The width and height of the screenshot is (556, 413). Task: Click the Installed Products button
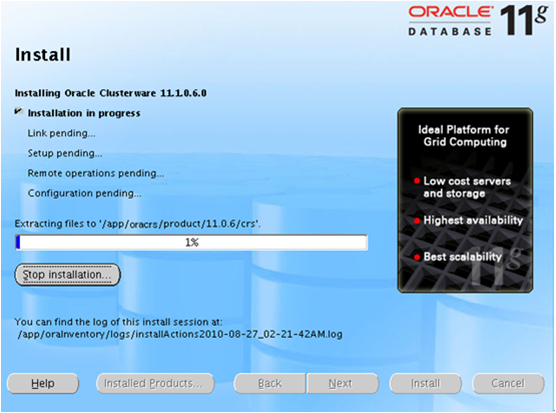[x=155, y=383]
